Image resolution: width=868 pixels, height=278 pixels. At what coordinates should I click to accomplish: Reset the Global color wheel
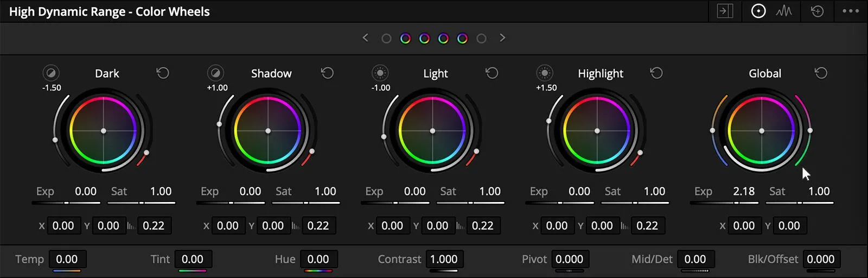point(821,73)
